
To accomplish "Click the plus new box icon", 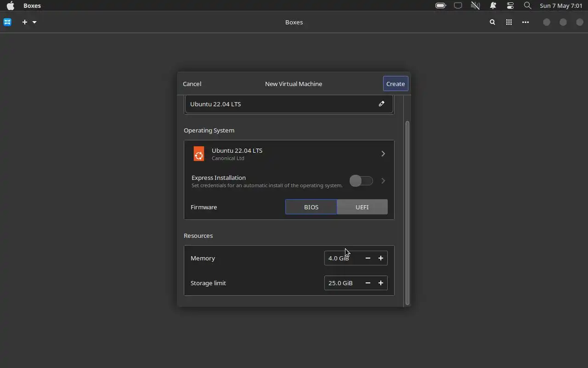I will (25, 22).
